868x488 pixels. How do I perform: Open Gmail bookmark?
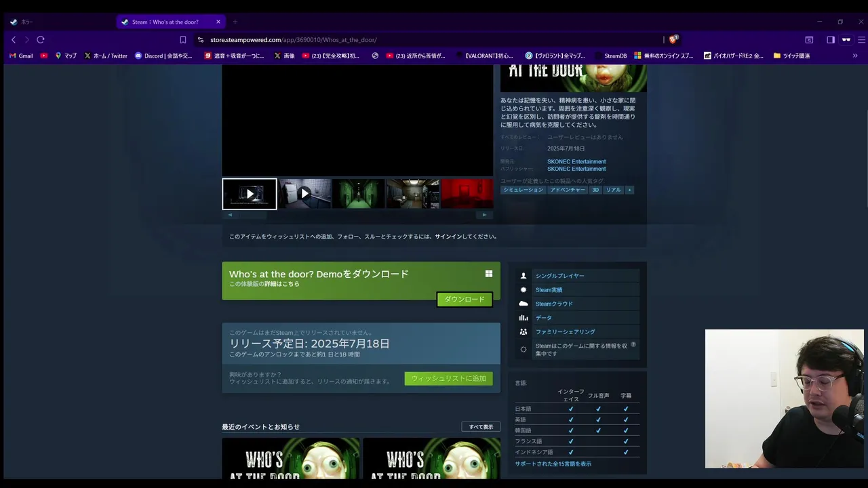[x=21, y=56]
